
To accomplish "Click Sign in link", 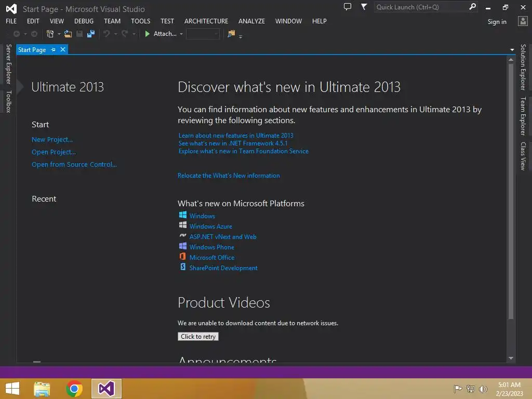I will (x=497, y=22).
